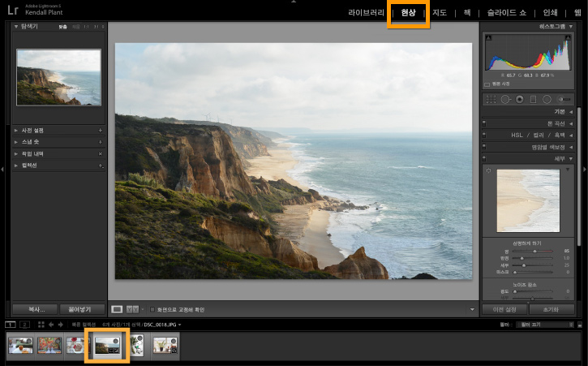Expand the 작업 내역 history panel

(x=16, y=154)
